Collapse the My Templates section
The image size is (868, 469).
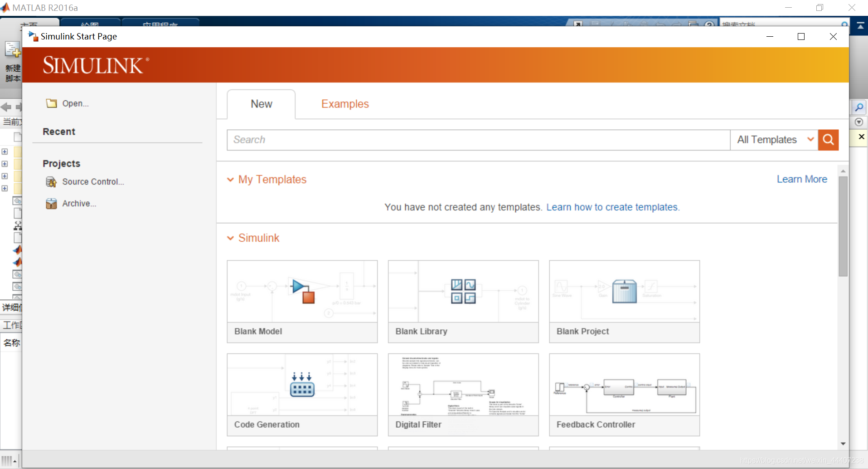[230, 180]
